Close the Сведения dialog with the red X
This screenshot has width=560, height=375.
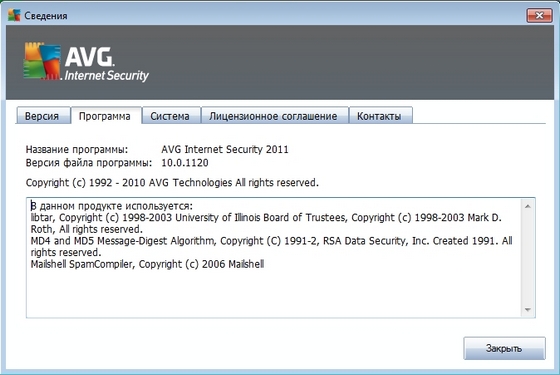tap(539, 15)
